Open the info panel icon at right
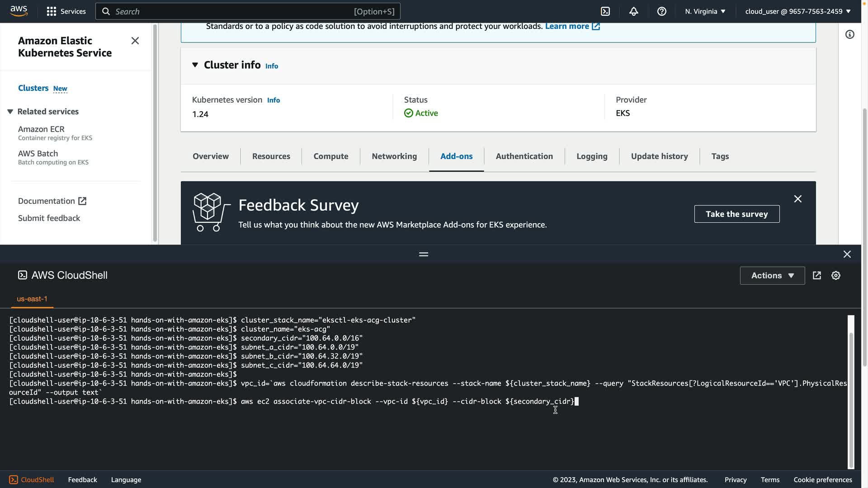This screenshot has height=488, width=868. [849, 35]
